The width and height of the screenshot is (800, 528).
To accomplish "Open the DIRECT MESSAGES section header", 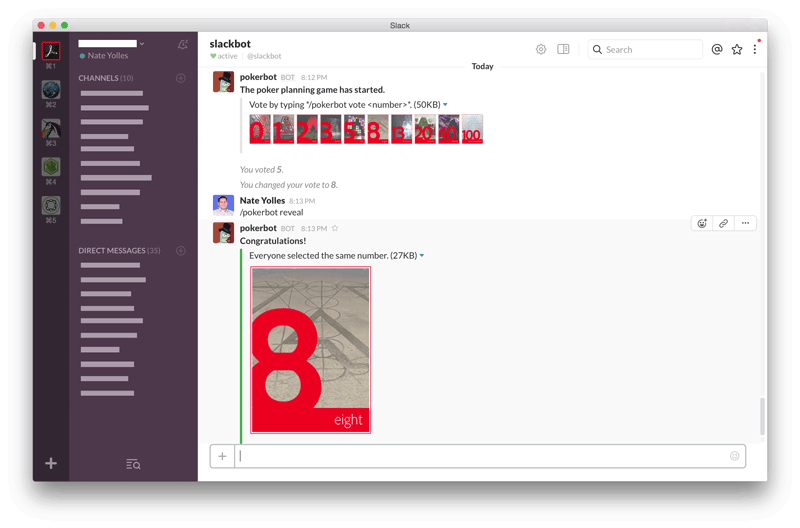I will [x=119, y=250].
